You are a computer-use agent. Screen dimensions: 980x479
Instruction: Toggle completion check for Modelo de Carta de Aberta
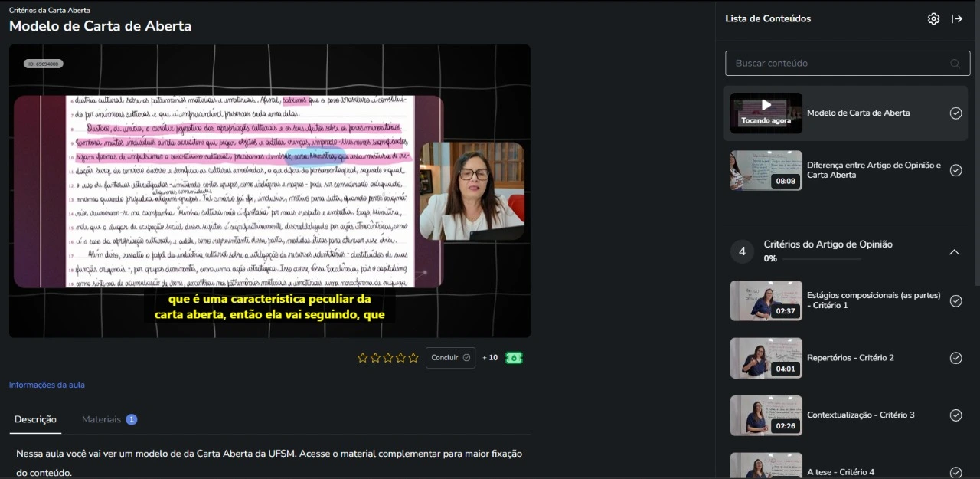(955, 113)
